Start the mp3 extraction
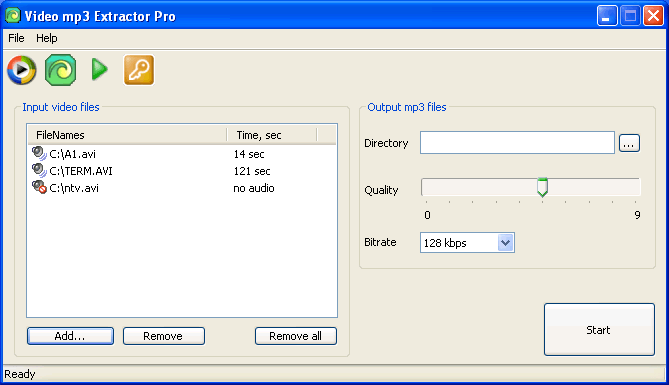 coord(599,330)
